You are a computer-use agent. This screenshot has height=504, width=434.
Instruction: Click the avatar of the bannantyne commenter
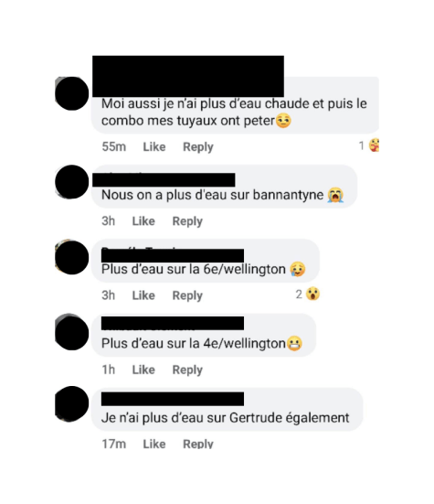pyautogui.click(x=71, y=182)
